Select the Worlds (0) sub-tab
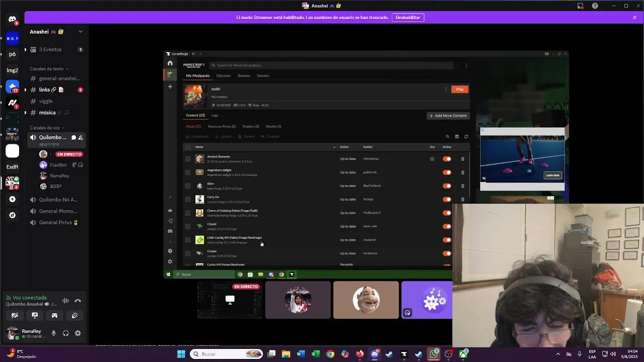This screenshot has width=644, height=362. [274, 127]
